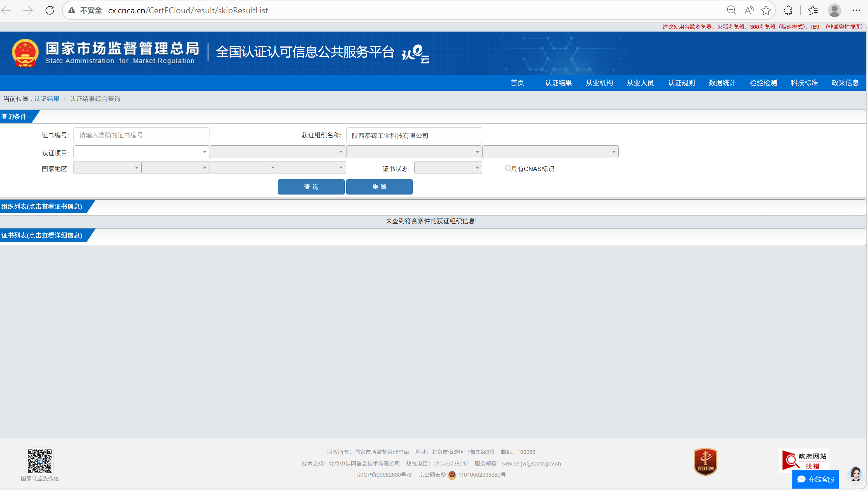Open the 从业机构 menu item

[599, 83]
